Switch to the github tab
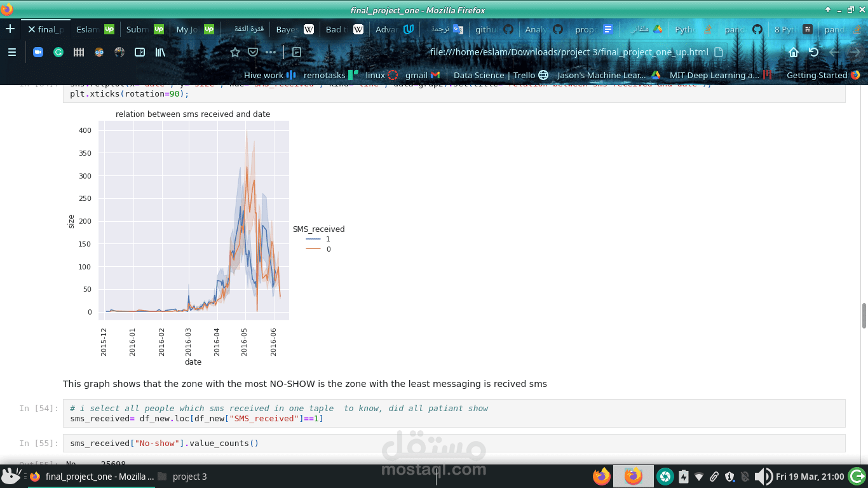Screen dimensions: 868x488 [x=494, y=29]
